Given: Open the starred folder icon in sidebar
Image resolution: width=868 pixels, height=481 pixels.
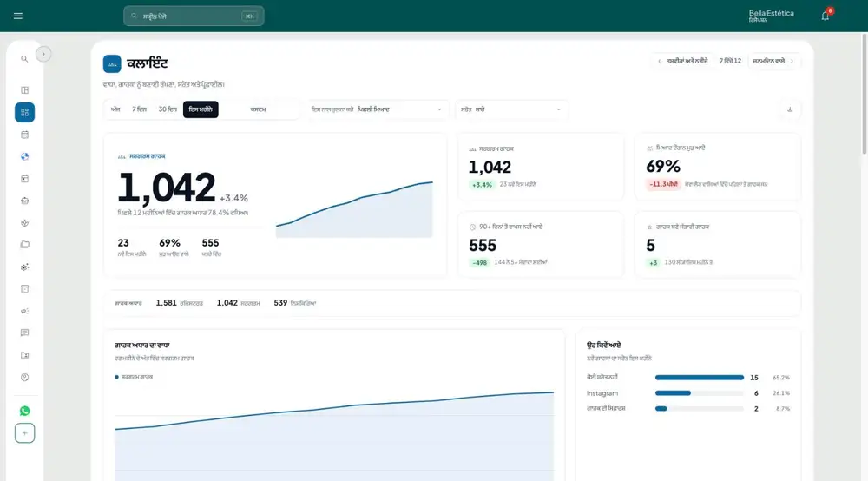Looking at the screenshot, I should (24, 355).
